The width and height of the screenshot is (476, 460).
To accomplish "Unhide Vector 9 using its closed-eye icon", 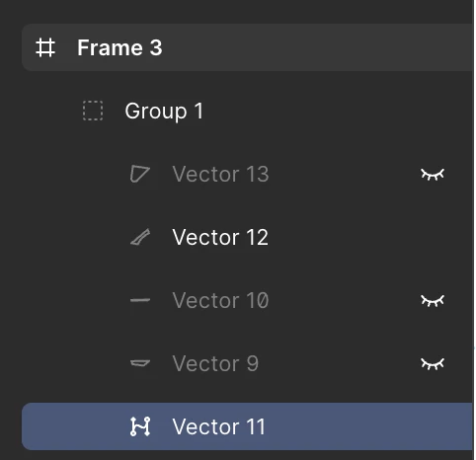I will (x=433, y=363).
